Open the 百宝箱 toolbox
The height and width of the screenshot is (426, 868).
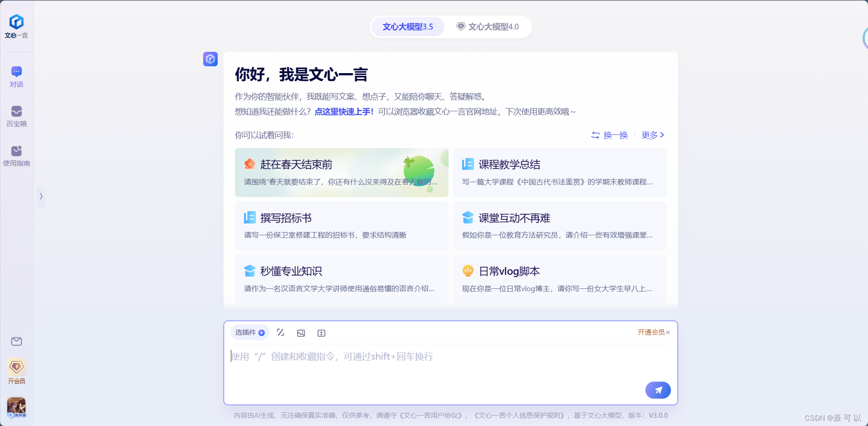coord(16,116)
